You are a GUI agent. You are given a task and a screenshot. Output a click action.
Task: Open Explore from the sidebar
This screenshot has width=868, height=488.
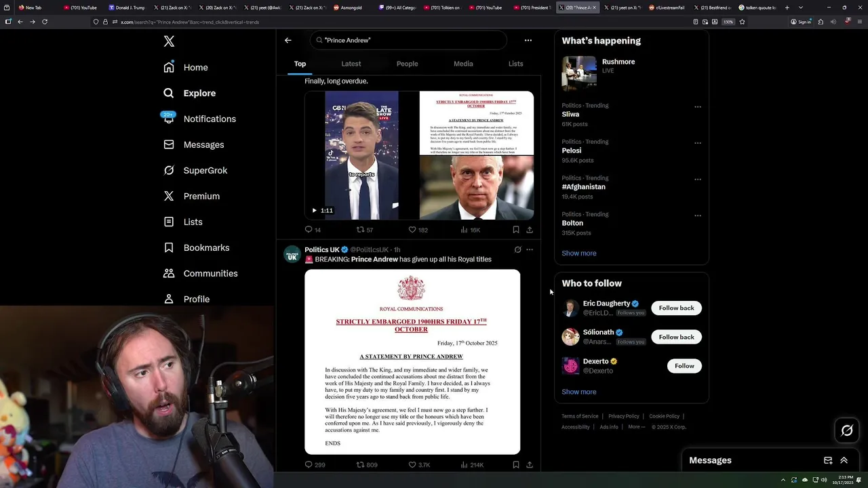point(189,93)
